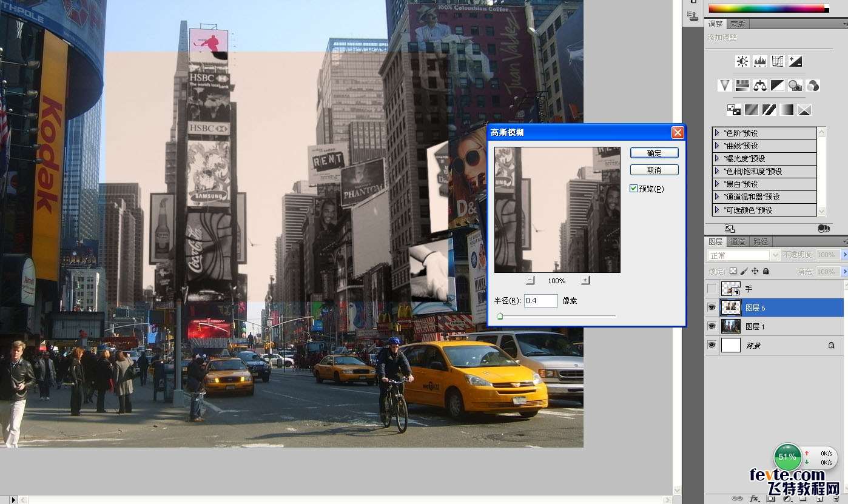Switch to the 蒙版 tab
Screen dimensions: 848x504
click(x=737, y=24)
